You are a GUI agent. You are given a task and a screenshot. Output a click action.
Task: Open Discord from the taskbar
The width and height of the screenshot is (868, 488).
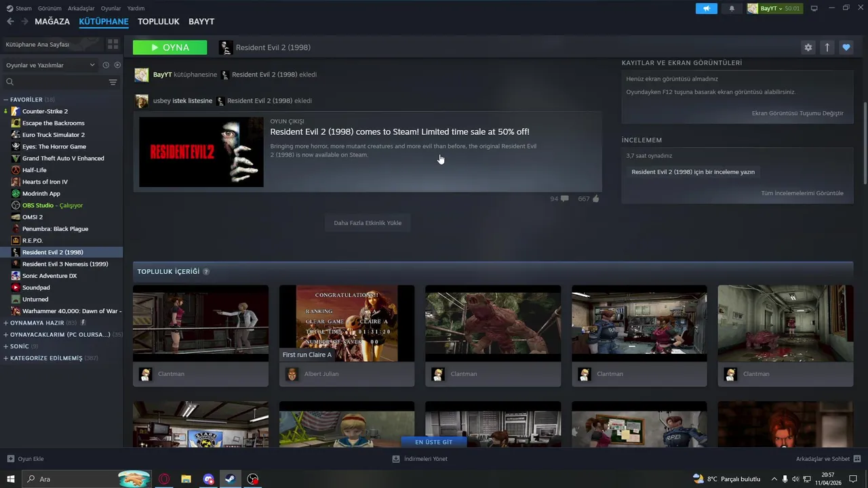(x=208, y=479)
